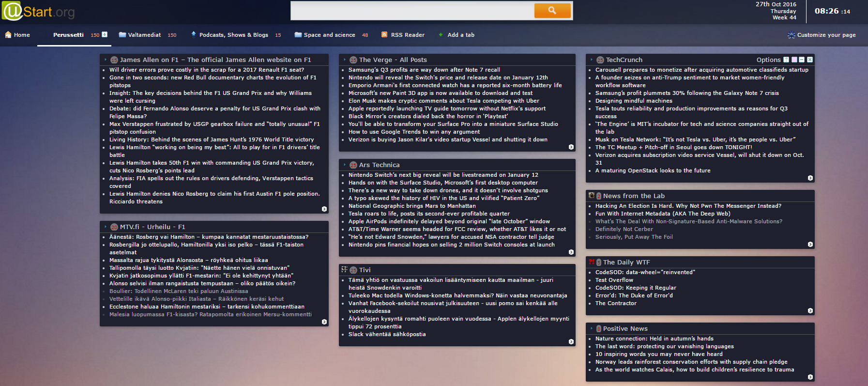Click unread count badge on The Verge widget
This screenshot has height=386, width=868.
(353, 60)
